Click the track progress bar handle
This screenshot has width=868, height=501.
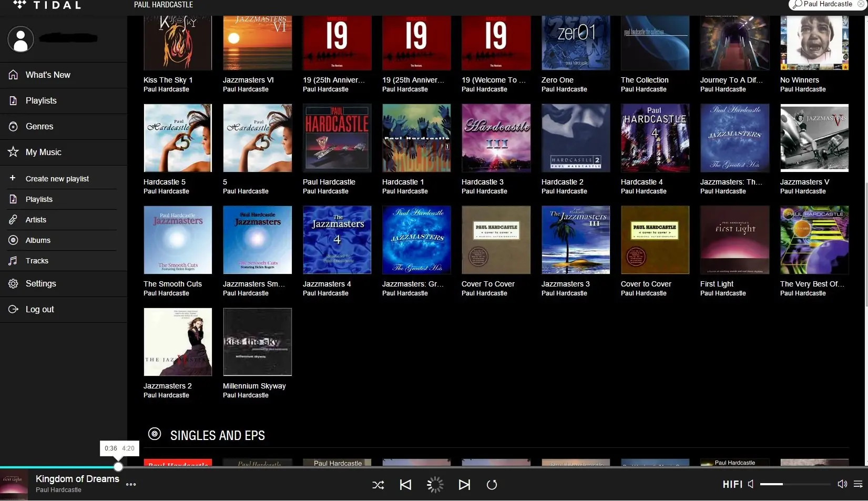click(x=118, y=467)
